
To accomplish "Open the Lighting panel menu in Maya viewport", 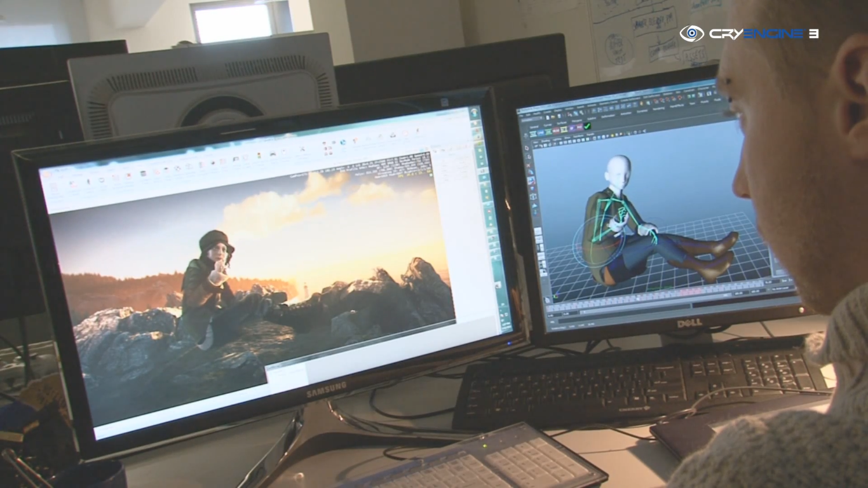I will (557, 139).
